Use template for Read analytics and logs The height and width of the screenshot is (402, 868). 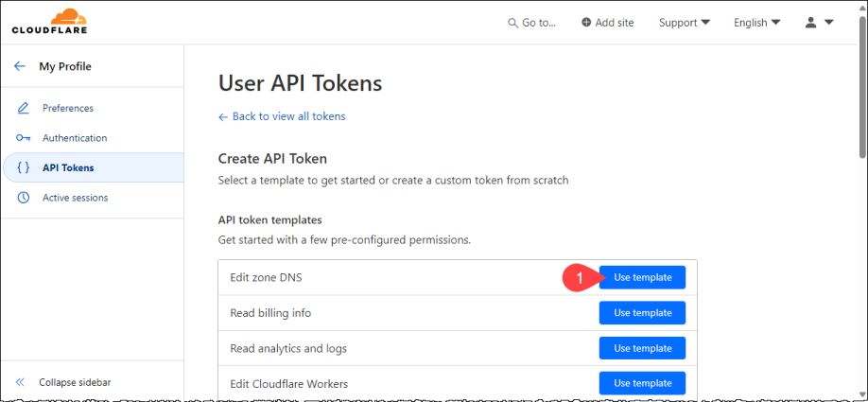click(x=642, y=348)
